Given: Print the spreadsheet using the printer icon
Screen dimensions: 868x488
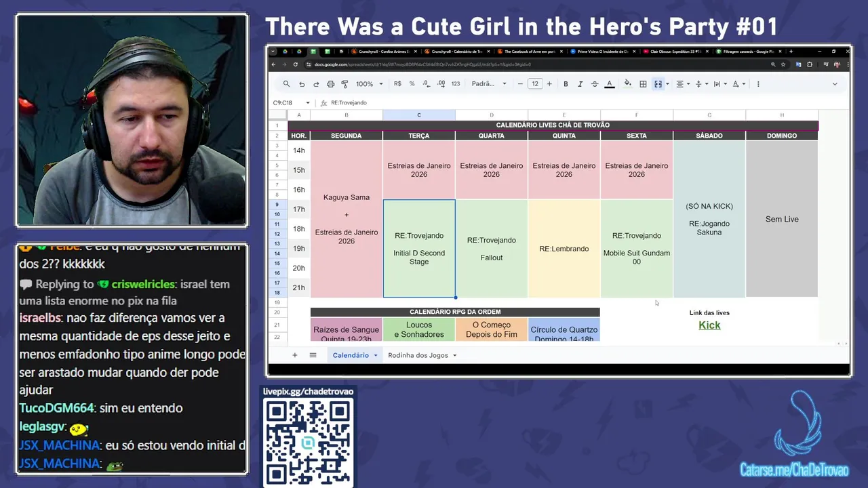Looking at the screenshot, I should tap(330, 84).
